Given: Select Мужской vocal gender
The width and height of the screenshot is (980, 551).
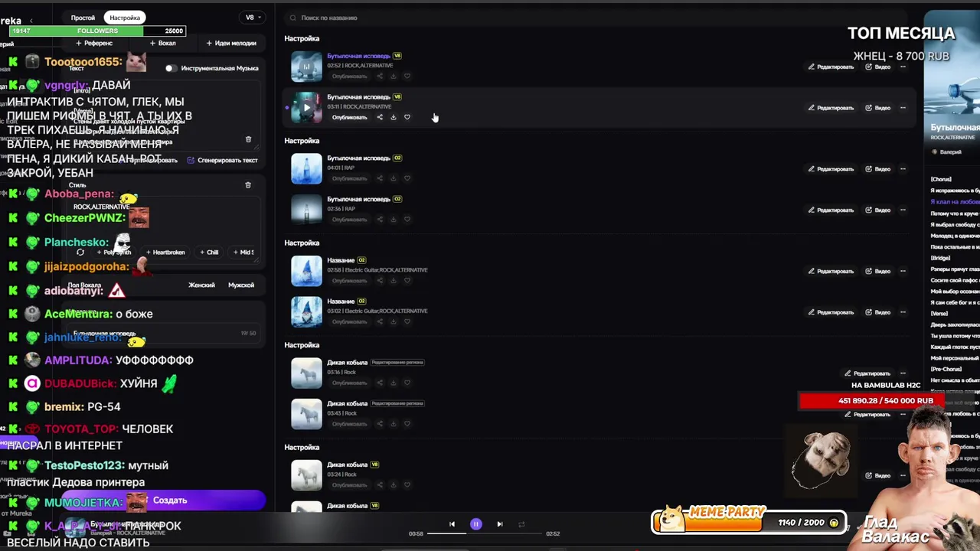Looking at the screenshot, I should click(x=241, y=285).
